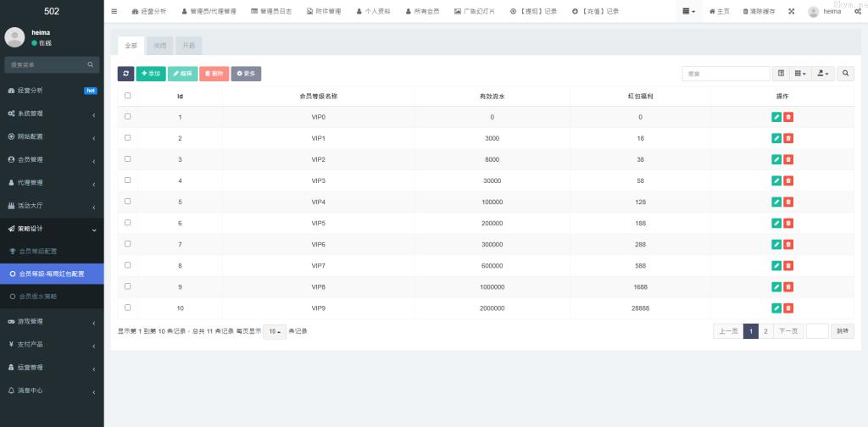Screen dimensions: 868x427
Task: Click the refresh icon button above the table
Action: point(125,74)
